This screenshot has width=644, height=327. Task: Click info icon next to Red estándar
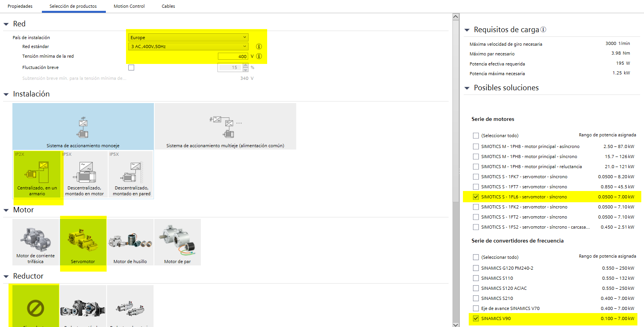259,46
